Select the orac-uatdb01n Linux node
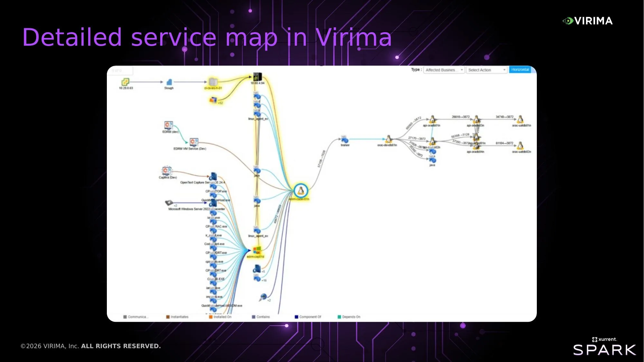Screen dimensions: 644x362 [520, 120]
